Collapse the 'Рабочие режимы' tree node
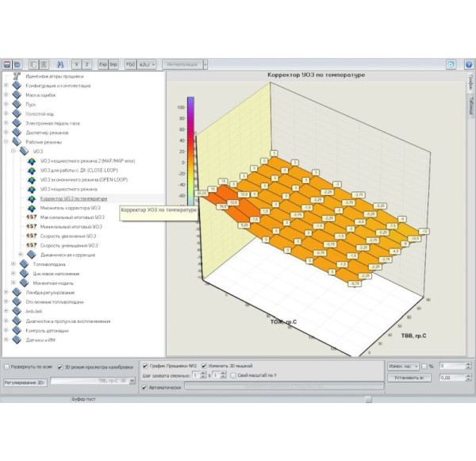This screenshot has height=461, width=476. 6,142
